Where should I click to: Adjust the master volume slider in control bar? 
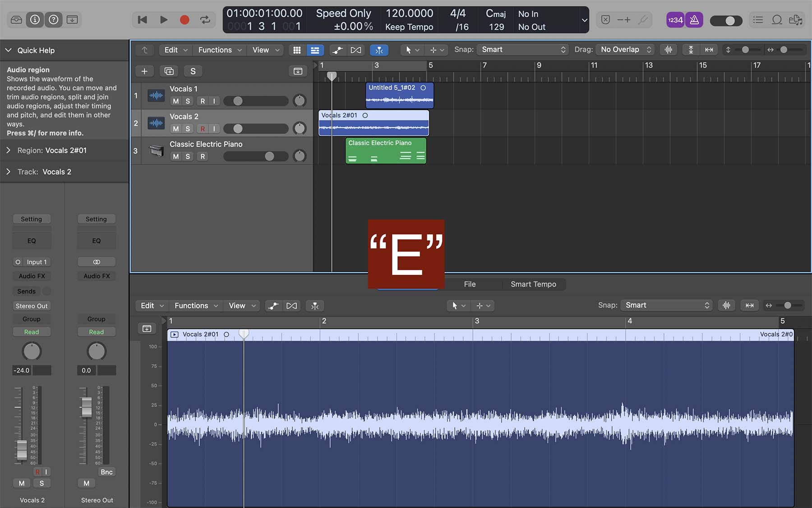coord(726,21)
